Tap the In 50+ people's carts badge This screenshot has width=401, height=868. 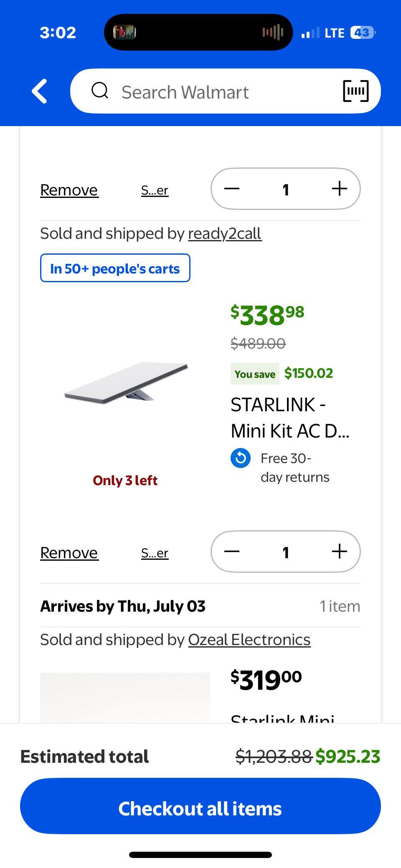click(x=115, y=268)
